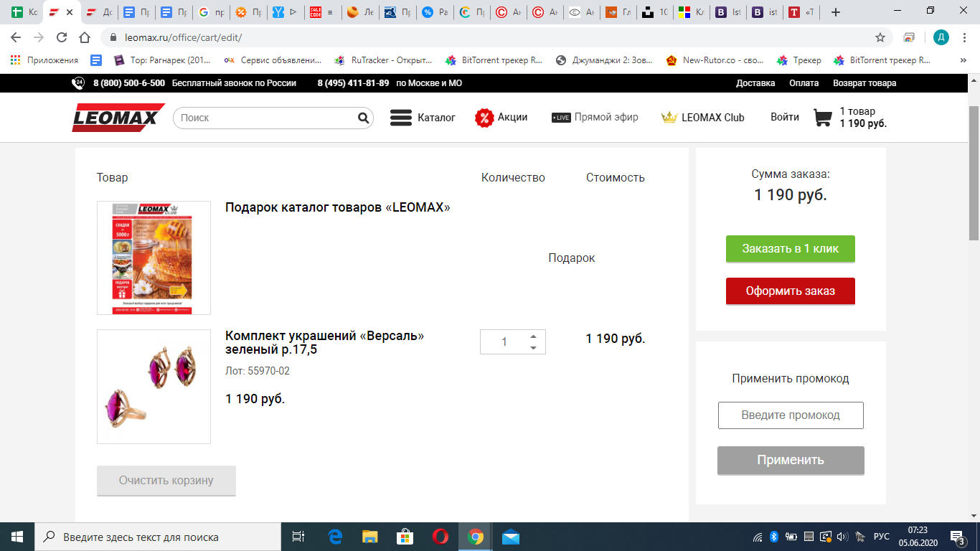Screen dimensions: 980x551
Task: Decrease the jewelry set quantity arrow
Action: pyautogui.click(x=533, y=348)
